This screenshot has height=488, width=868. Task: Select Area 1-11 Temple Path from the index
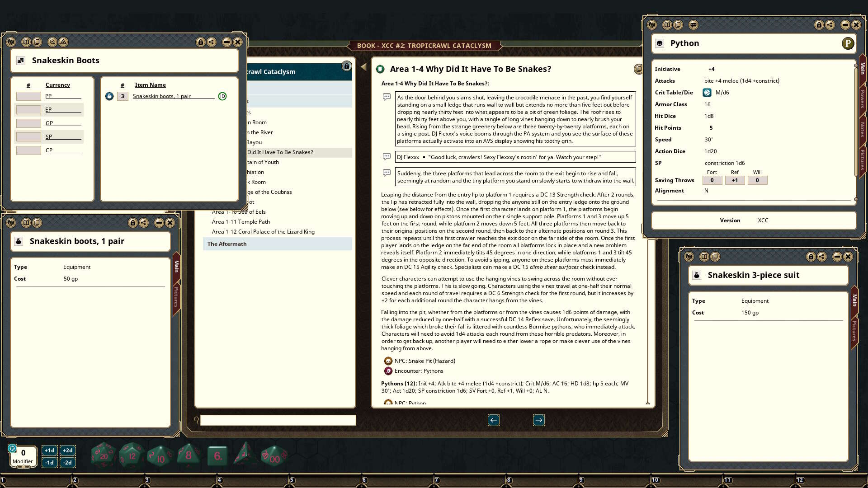pos(241,221)
